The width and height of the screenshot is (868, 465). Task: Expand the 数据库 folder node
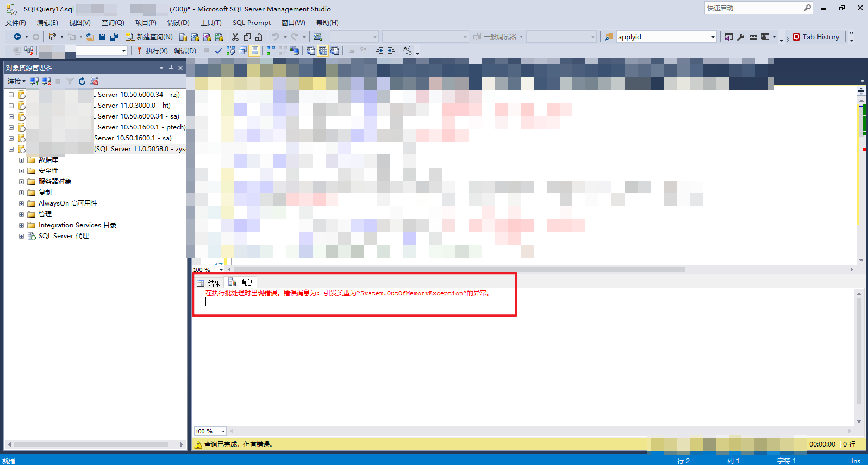tap(21, 160)
